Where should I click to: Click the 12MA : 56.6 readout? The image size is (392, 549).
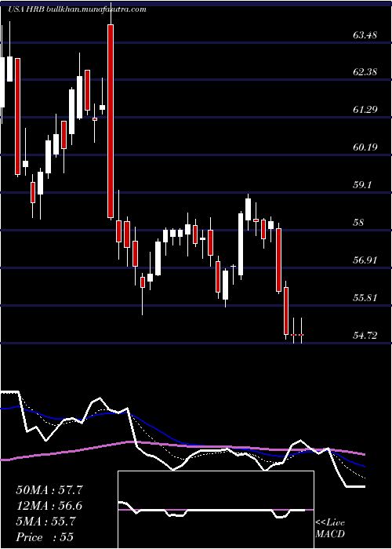(49, 506)
